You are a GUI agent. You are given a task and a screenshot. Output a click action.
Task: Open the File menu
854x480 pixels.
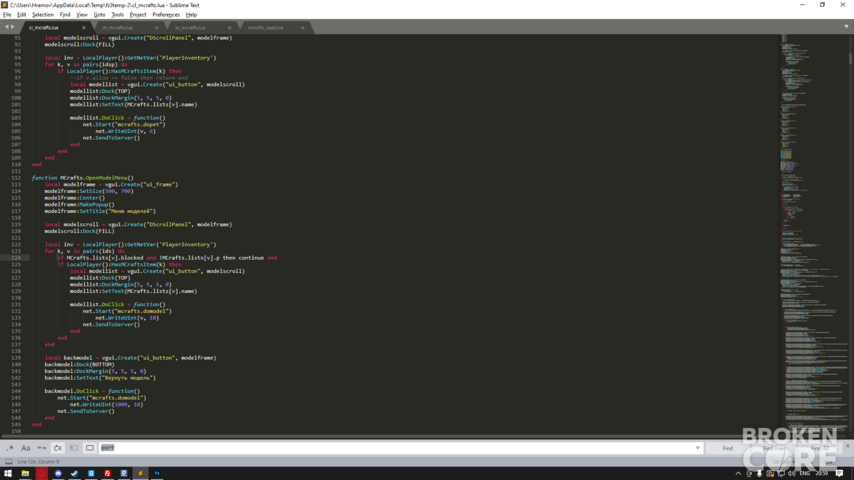point(7,15)
